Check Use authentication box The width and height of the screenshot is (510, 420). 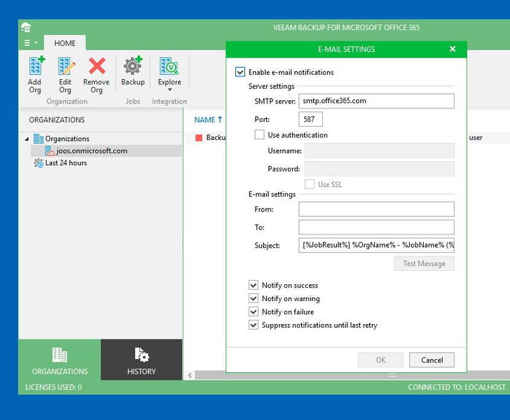[259, 134]
